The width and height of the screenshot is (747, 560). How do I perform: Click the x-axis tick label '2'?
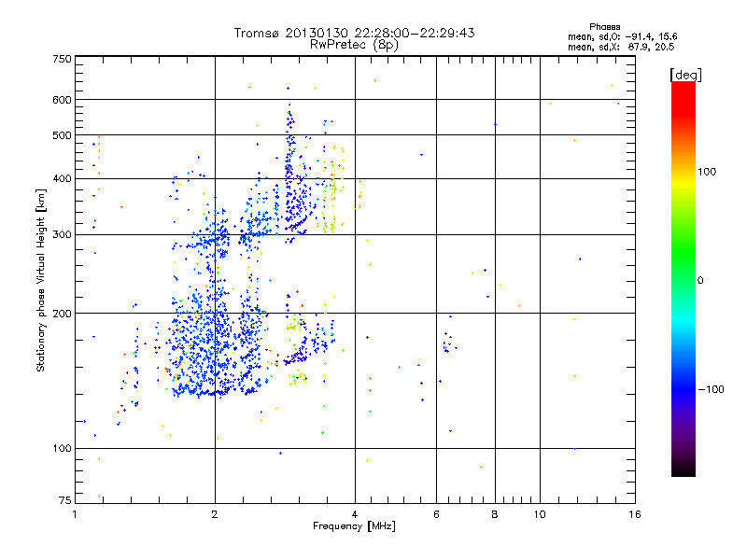point(215,514)
